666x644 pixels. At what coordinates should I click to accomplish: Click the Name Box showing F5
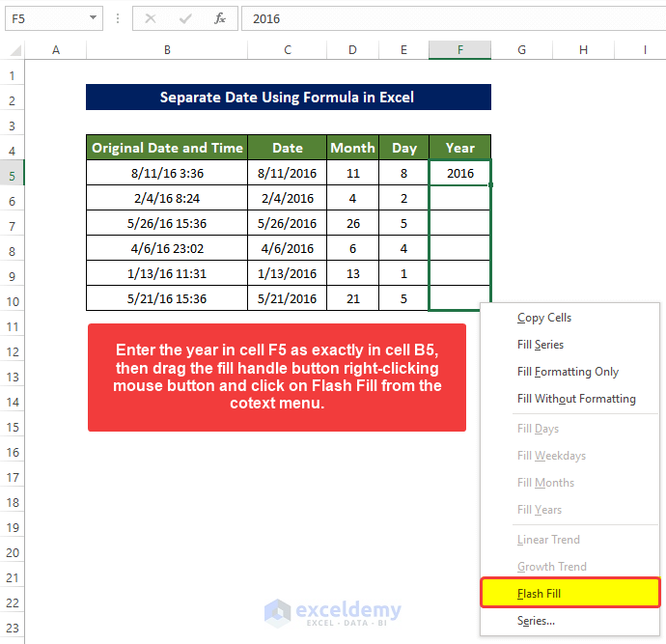coord(54,18)
